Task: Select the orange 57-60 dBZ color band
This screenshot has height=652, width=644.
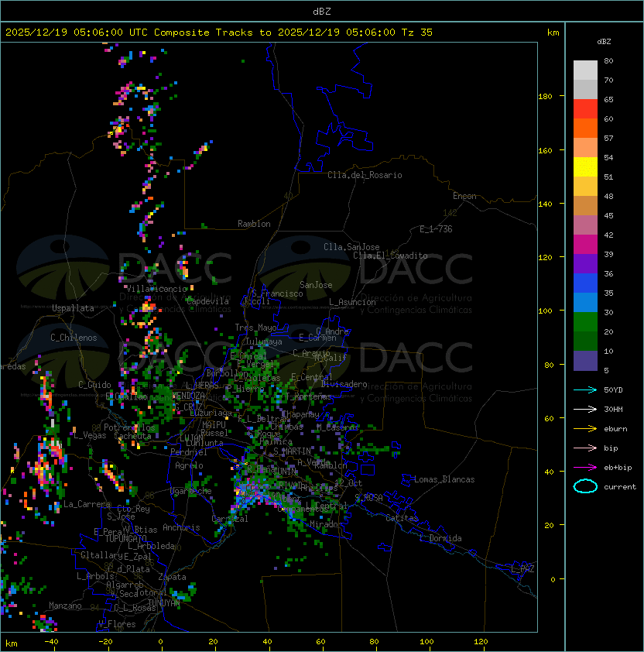Action: (585, 128)
